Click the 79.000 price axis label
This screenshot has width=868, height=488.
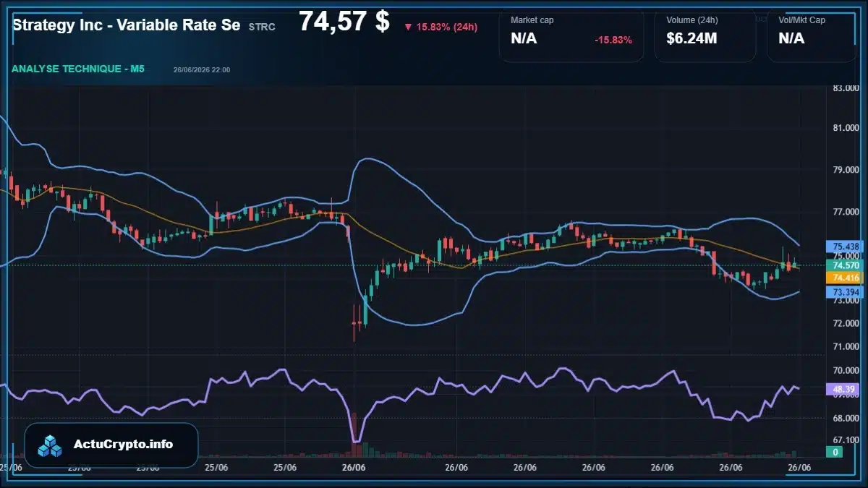846,171
